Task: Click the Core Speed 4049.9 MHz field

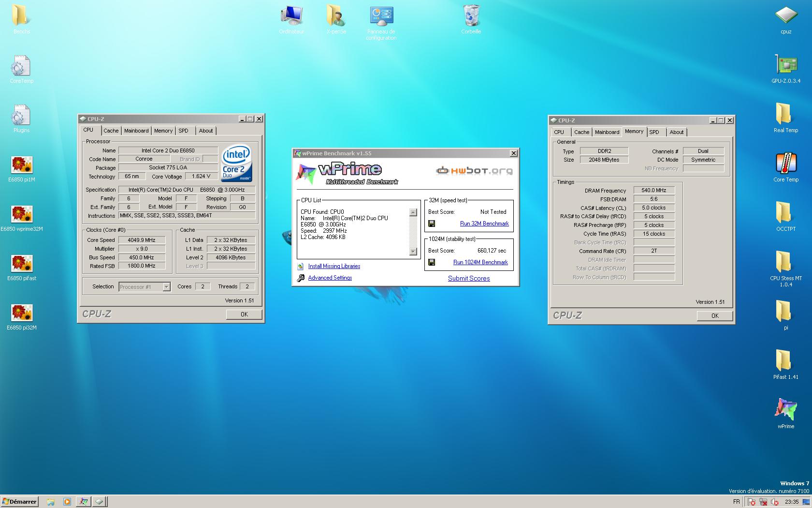Action: pyautogui.click(x=142, y=240)
